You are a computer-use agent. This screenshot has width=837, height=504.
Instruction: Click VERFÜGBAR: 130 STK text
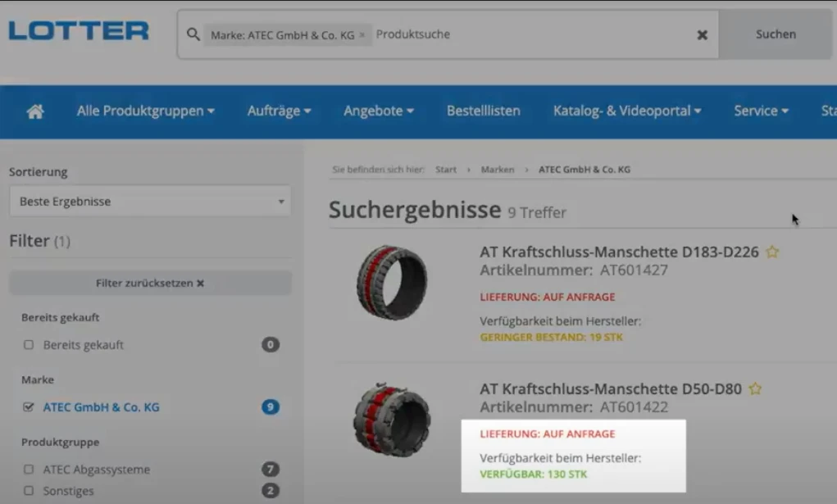tap(533, 474)
